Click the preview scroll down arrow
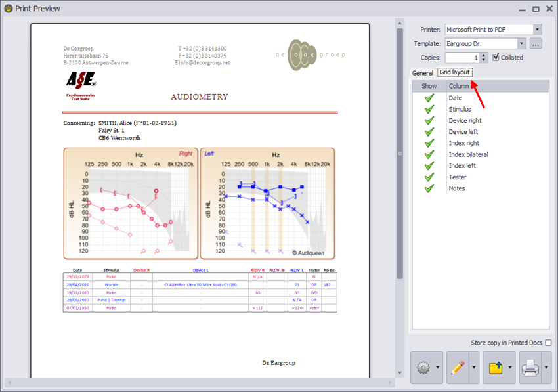558x392 pixels. click(x=400, y=373)
